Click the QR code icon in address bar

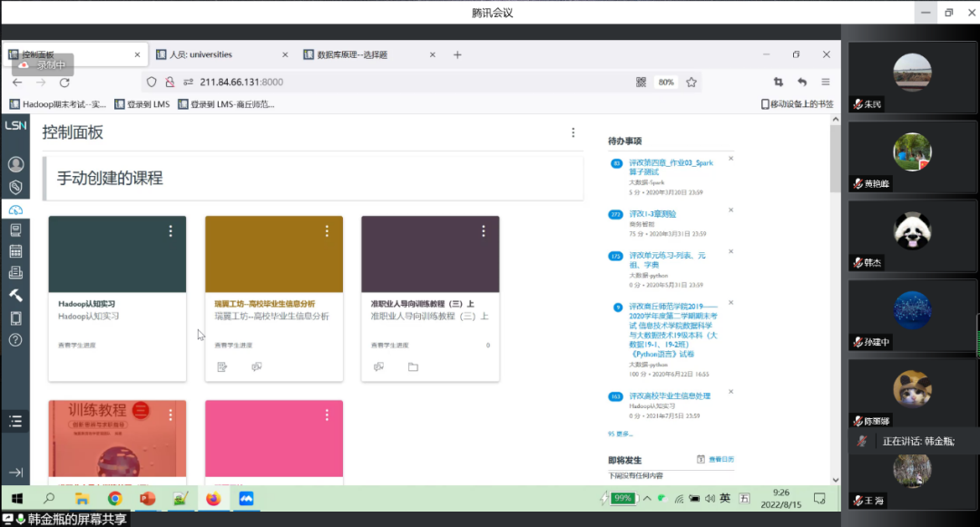(642, 83)
